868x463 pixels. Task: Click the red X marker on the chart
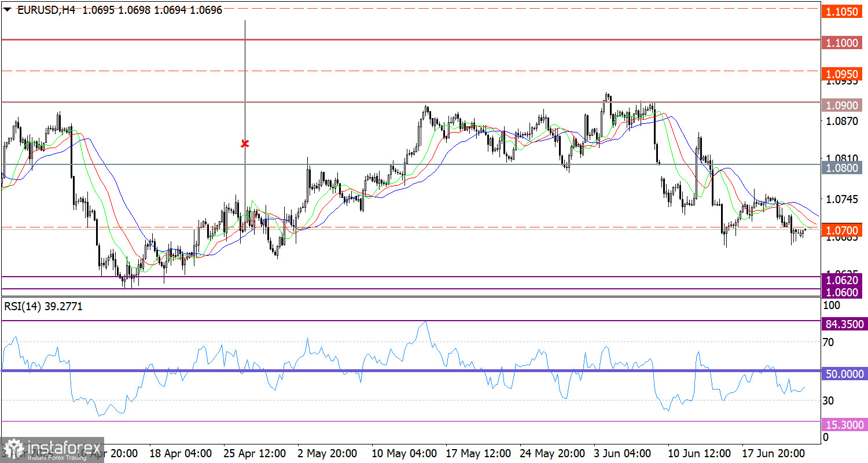tap(245, 143)
